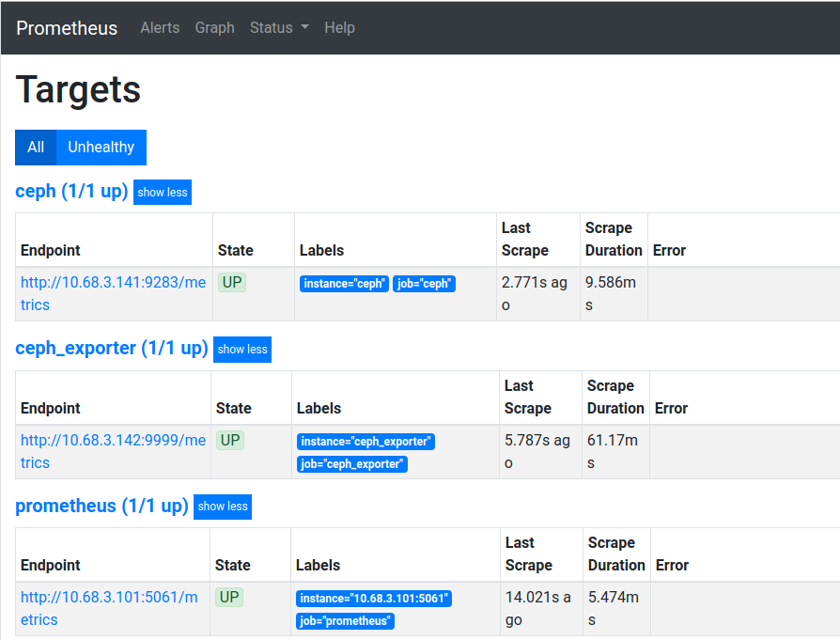Click the UP state badge for ceph_exporter
This screenshot has height=640, width=840.
230,440
